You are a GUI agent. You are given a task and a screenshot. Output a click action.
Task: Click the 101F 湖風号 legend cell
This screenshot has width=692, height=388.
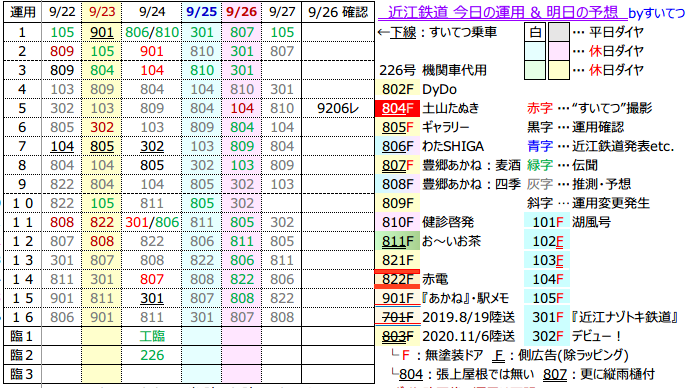pos(547,222)
